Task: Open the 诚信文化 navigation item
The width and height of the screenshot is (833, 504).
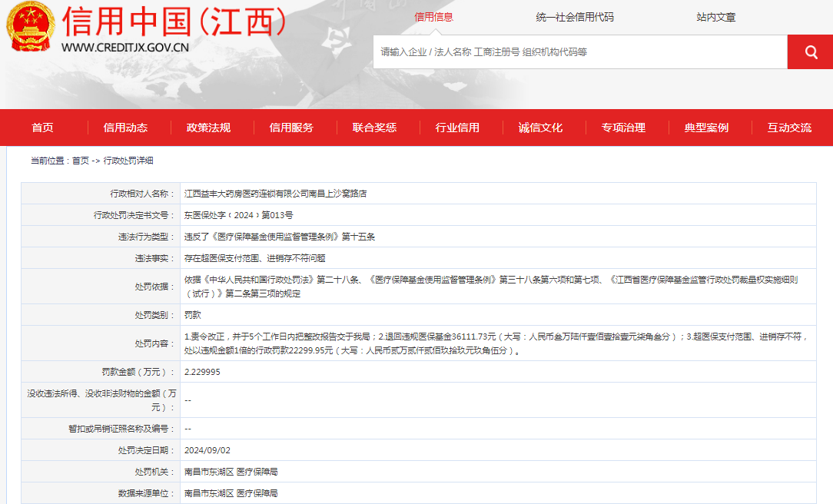Action: coord(540,128)
